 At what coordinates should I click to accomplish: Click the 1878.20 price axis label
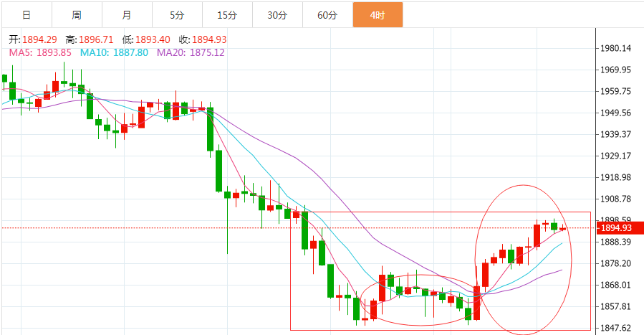[615, 263]
